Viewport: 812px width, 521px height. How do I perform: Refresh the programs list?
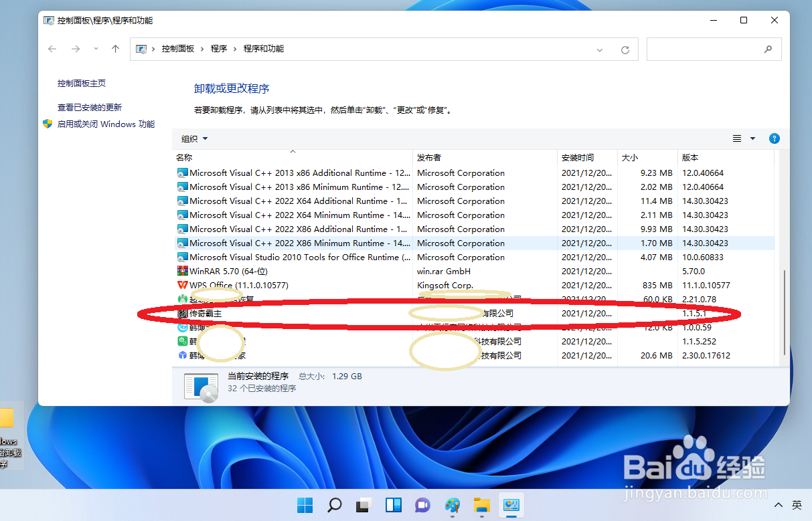[x=625, y=49]
